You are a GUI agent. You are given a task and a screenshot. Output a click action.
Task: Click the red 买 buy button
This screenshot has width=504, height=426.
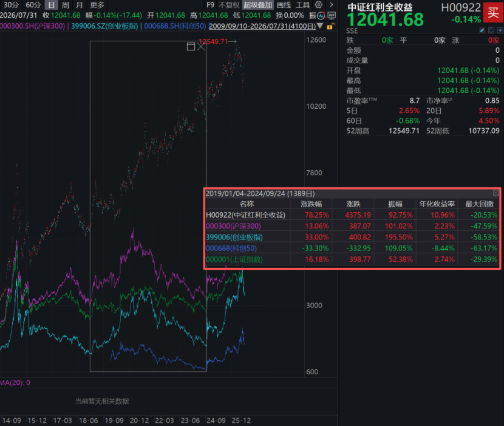(493, 12)
